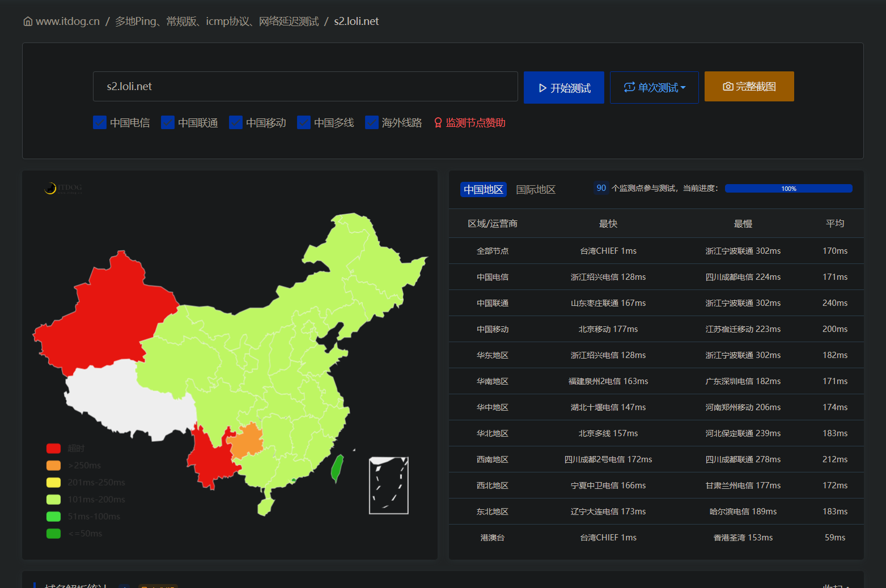
Task: Click the 51ms-100ms legend swatch
Action: (53, 517)
